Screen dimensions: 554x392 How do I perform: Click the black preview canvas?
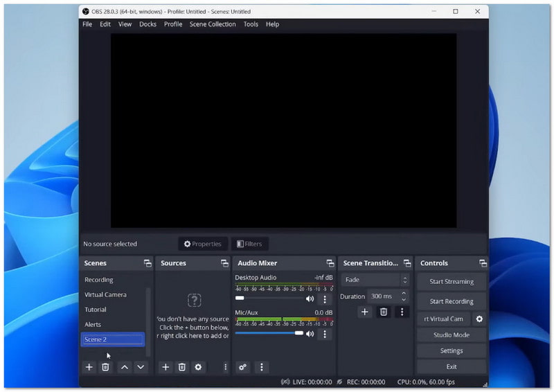click(283, 131)
